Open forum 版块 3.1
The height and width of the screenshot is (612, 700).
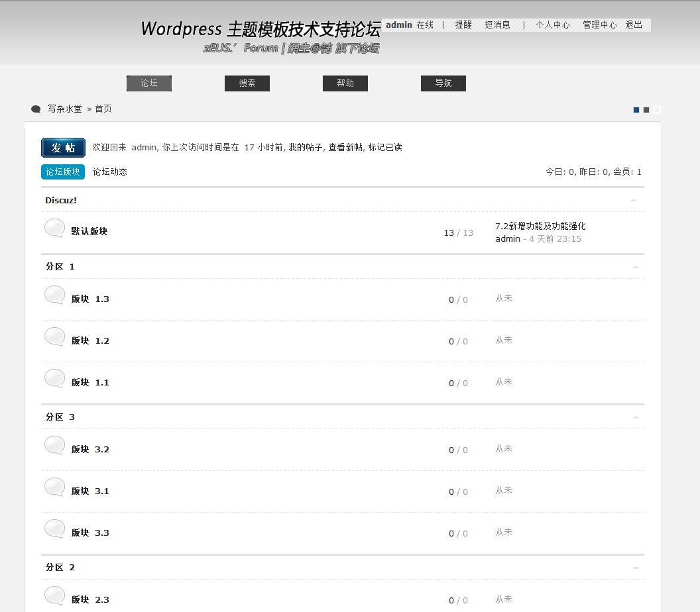pyautogui.click(x=90, y=491)
